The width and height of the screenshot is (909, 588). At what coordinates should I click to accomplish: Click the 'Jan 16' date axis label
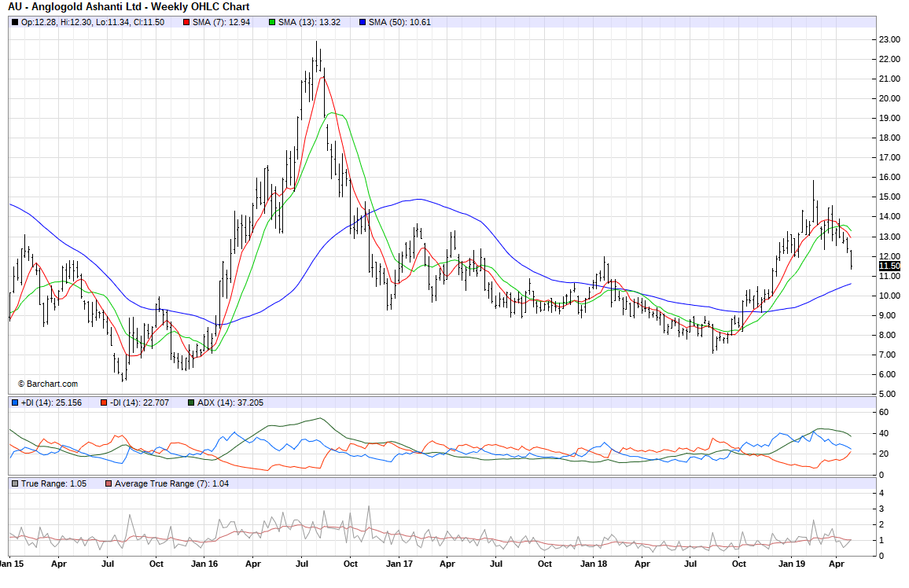tap(204, 564)
